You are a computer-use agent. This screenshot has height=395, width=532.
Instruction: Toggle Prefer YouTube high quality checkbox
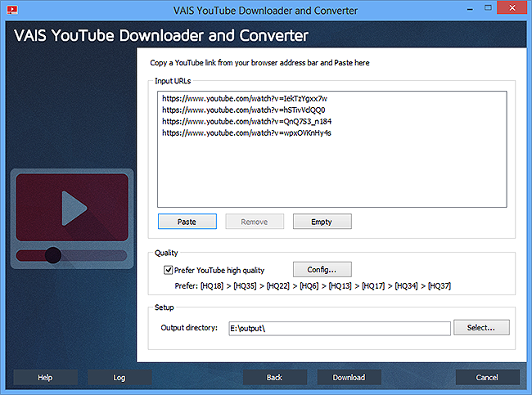(x=169, y=270)
